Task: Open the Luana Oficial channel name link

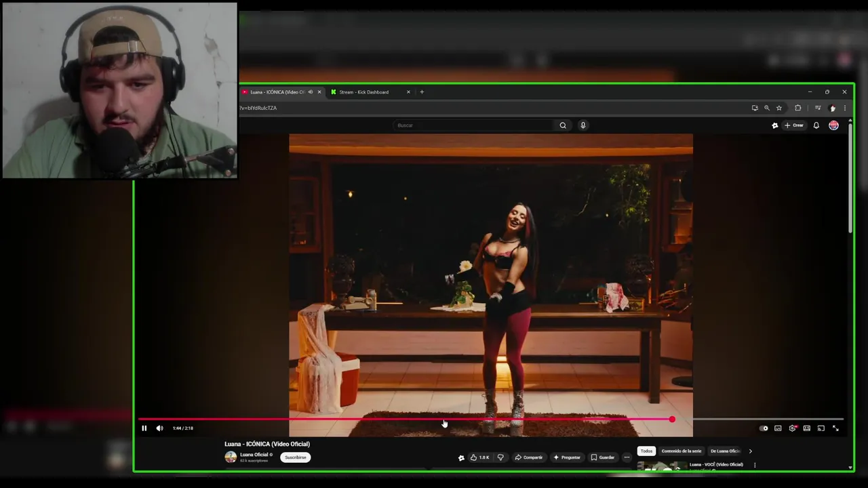Action: tap(254, 455)
